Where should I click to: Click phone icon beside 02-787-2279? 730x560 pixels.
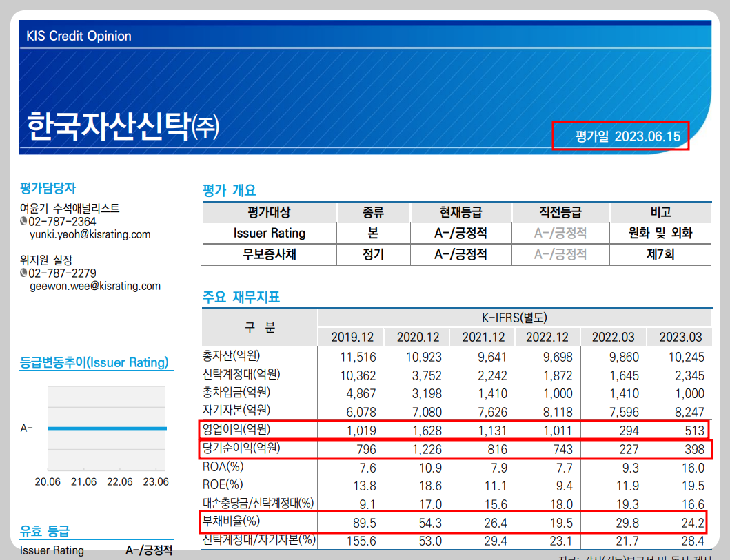(23, 273)
